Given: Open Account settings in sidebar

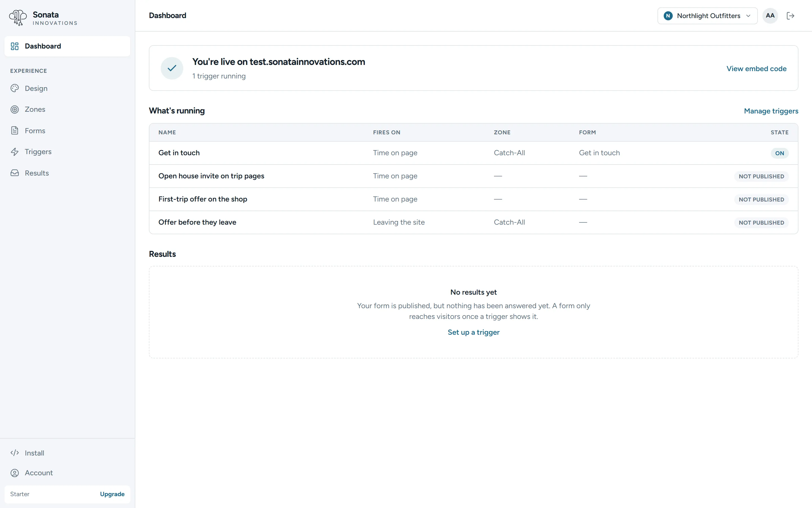Looking at the screenshot, I should click(67, 473).
